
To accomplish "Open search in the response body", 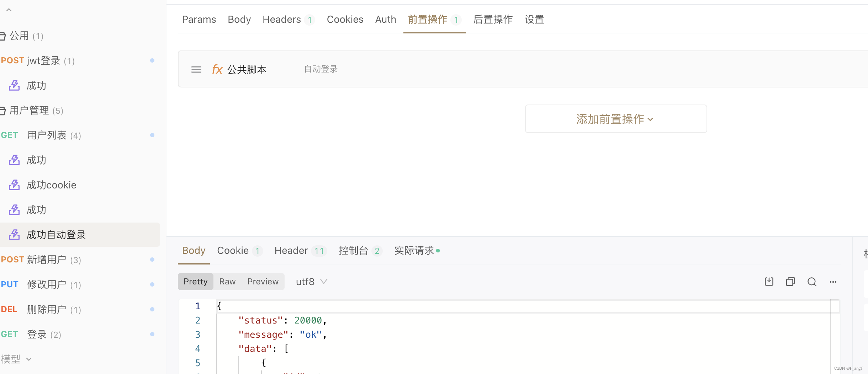I will tap(812, 281).
